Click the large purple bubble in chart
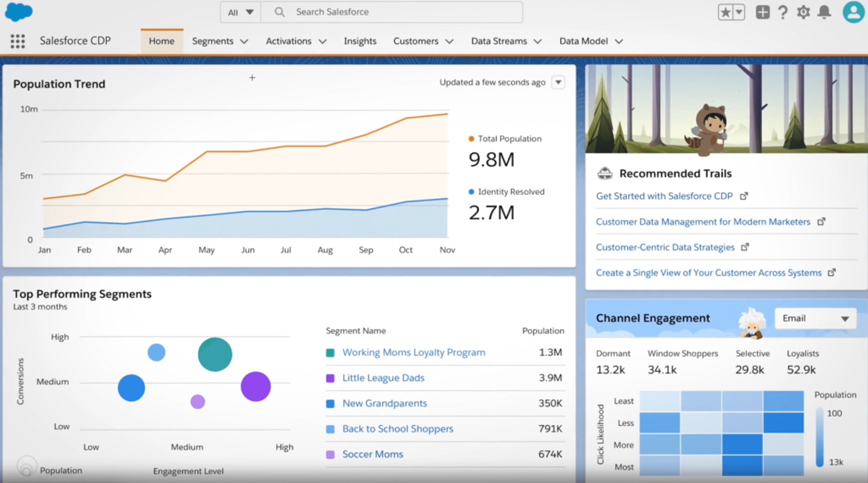 [256, 387]
